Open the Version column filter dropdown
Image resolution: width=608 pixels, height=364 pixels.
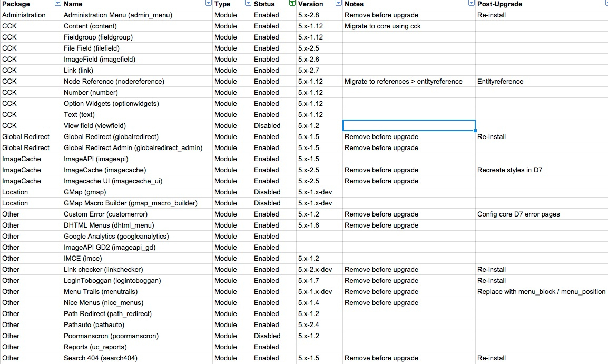pyautogui.click(x=339, y=3)
